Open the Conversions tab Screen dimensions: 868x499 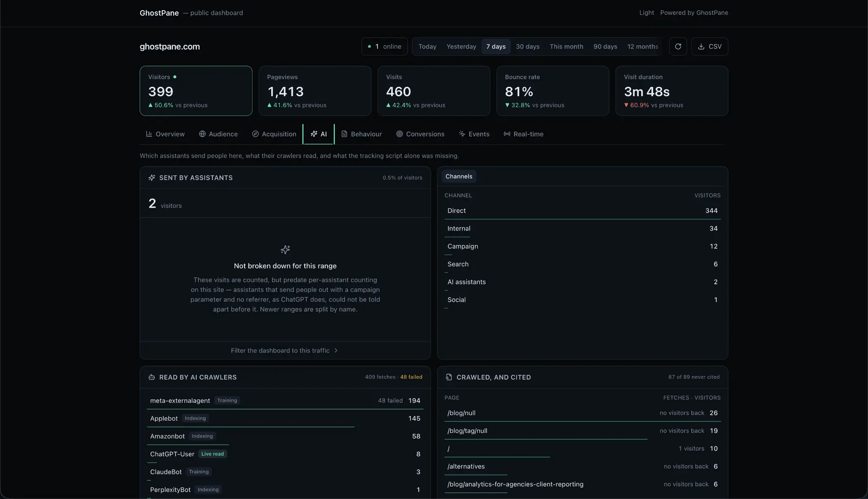[x=420, y=134]
